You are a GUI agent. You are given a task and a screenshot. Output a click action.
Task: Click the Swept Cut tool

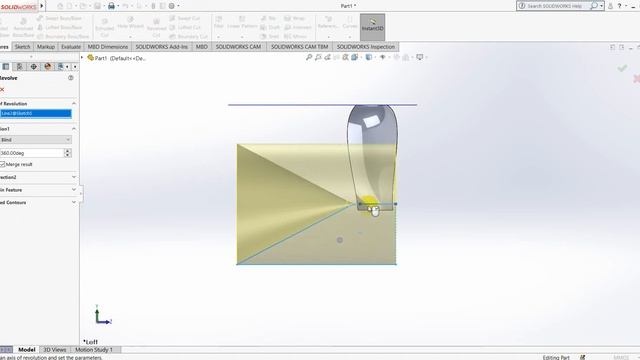point(184,18)
